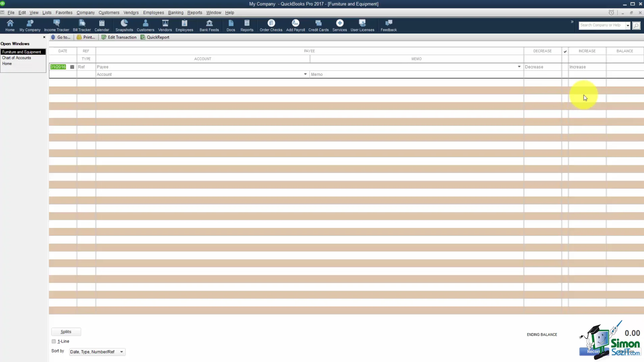The image size is (644, 362).
Task: Open the Docs center
Action: coord(231,25)
